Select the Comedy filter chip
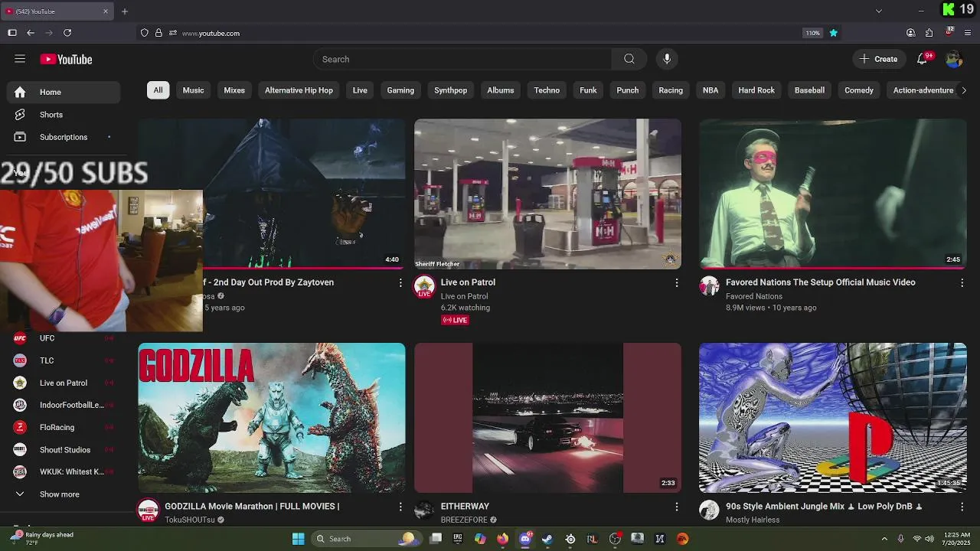The image size is (980, 551). coord(859,90)
